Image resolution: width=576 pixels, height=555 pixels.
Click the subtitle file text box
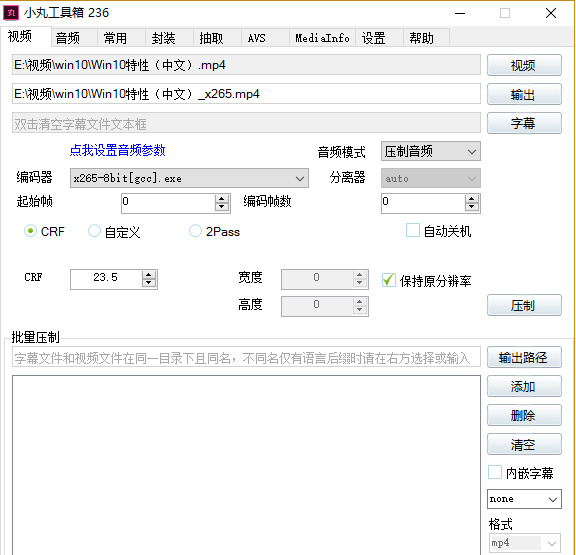[x=246, y=123]
